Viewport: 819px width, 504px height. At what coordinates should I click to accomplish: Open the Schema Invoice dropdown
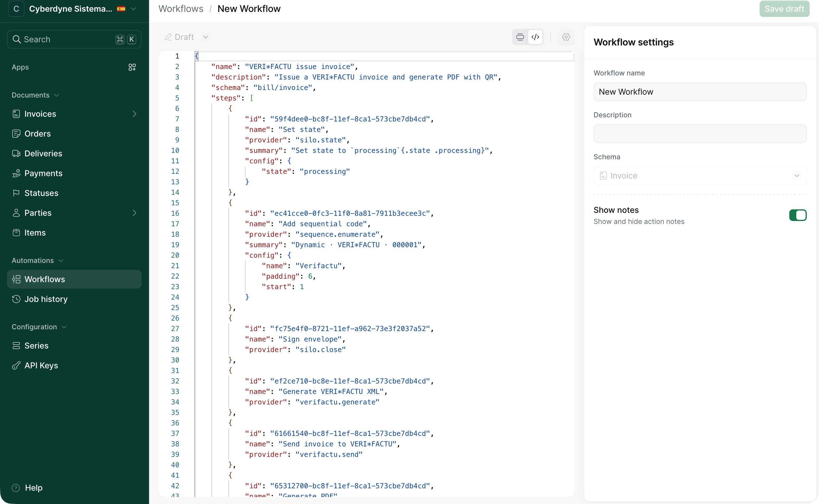click(700, 176)
